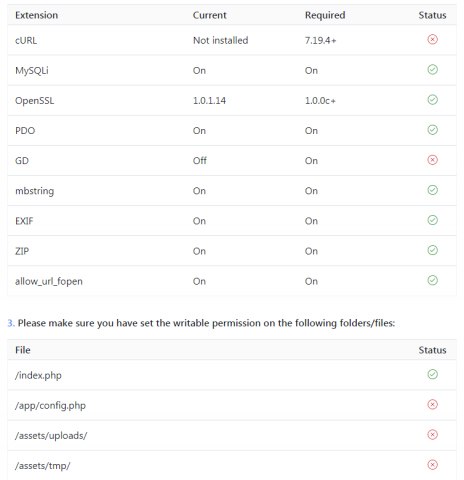Image resolution: width=464 pixels, height=480 pixels.
Task: Click the ZIP row green status icon
Action: tap(432, 250)
